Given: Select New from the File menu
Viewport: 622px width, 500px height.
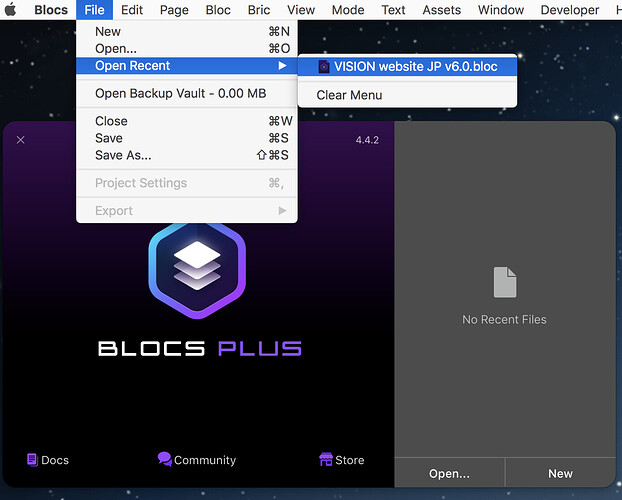Looking at the screenshot, I should (108, 32).
